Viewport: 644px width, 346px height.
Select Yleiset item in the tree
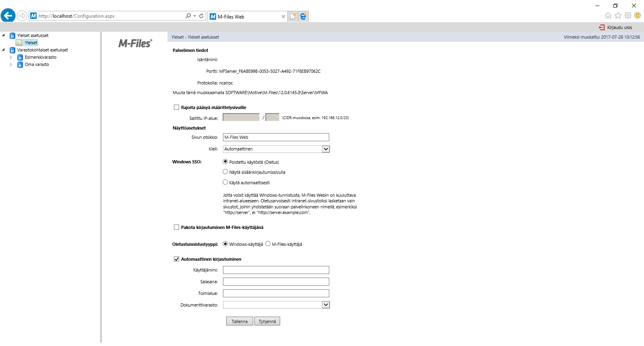tap(31, 43)
